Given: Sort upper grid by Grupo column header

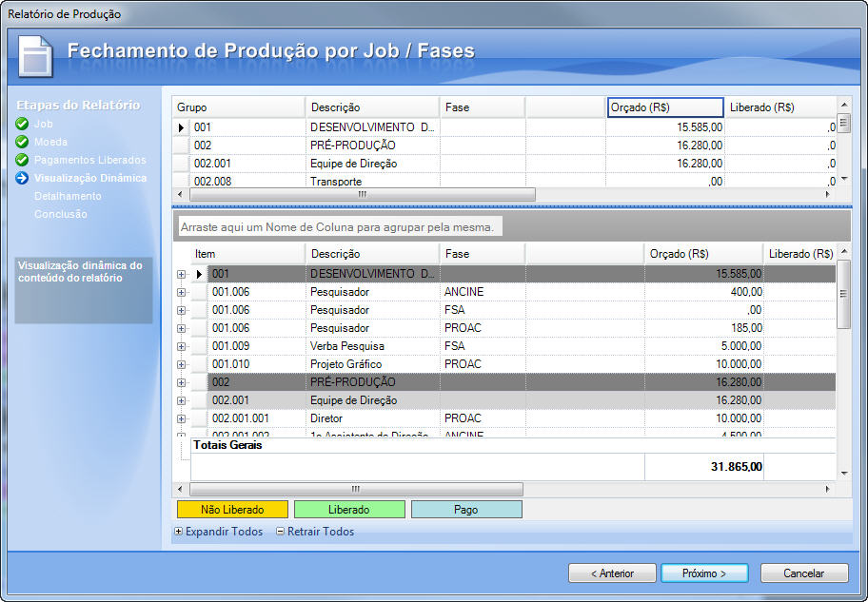Looking at the screenshot, I should coord(239,107).
